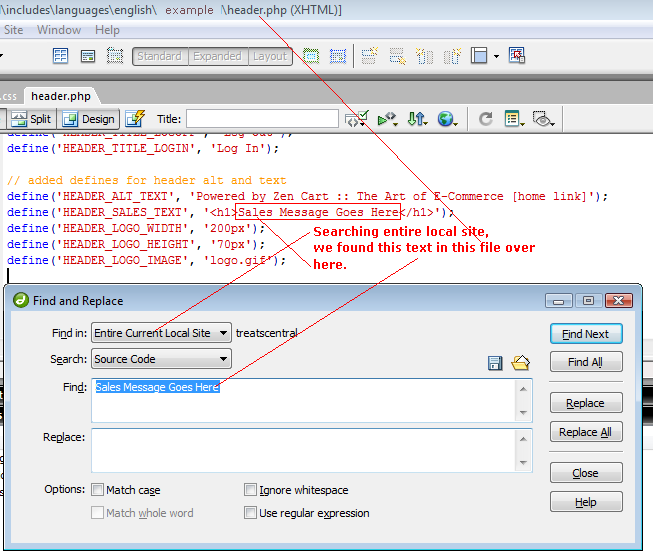Open the View Options icon
The height and width of the screenshot is (557, 653).
coord(514,119)
